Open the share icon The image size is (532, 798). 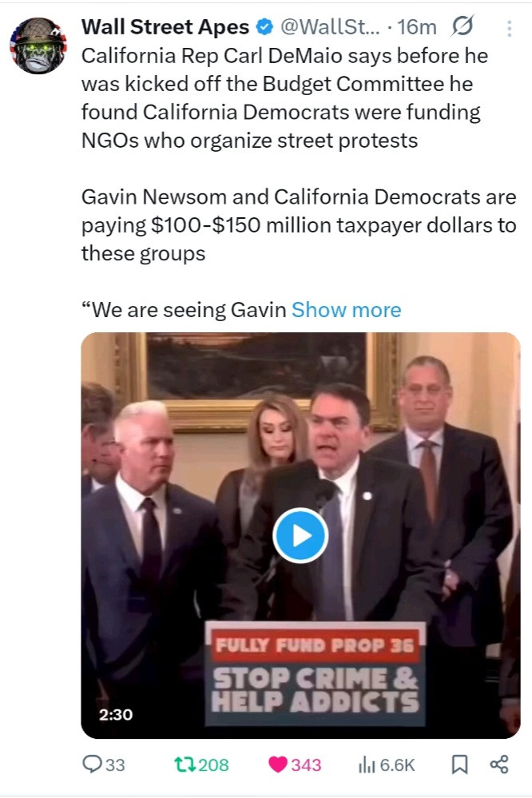pyautogui.click(x=499, y=764)
